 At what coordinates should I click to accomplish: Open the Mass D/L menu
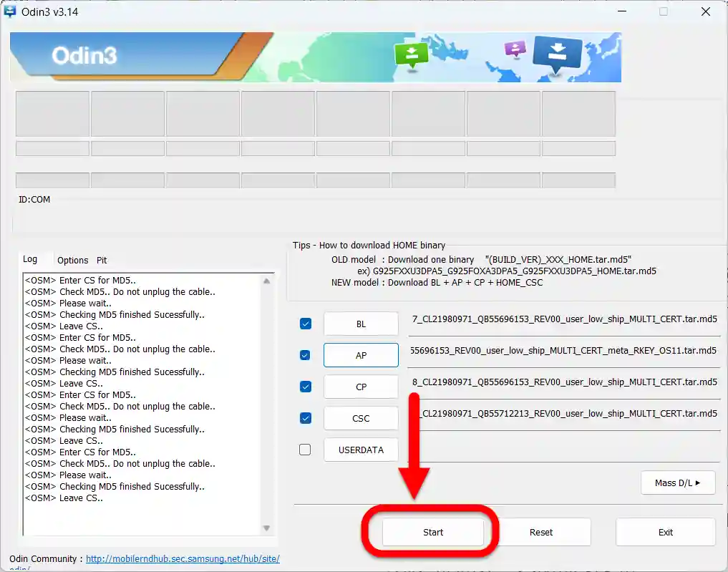[678, 483]
